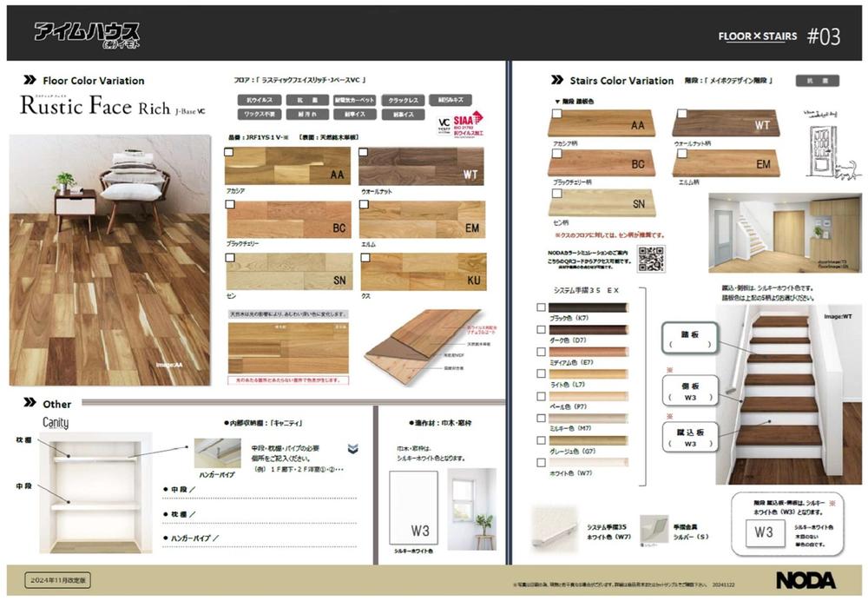This screenshot has height=601, width=868.
Task: Open the Image:WT staircase photo
Action: click(x=788, y=394)
